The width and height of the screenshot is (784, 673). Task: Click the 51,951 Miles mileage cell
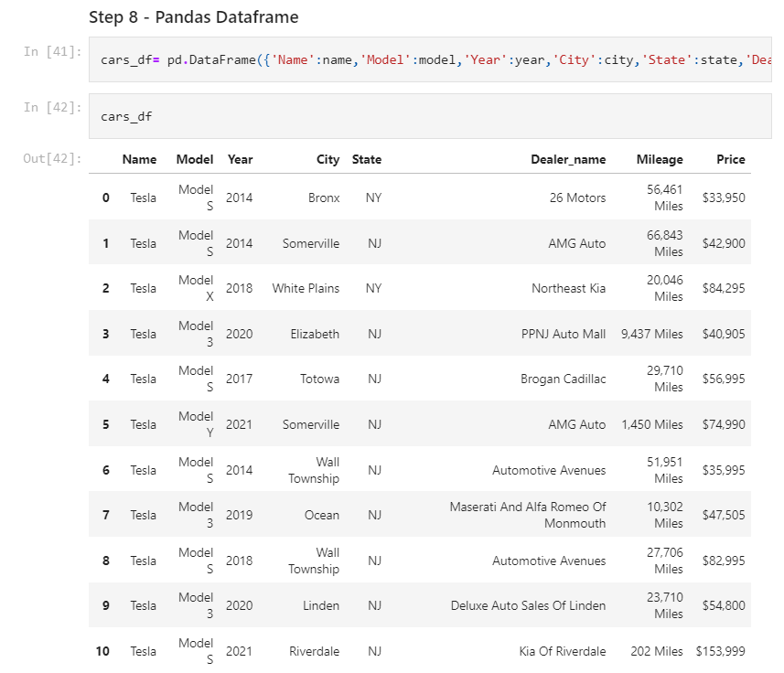tap(664, 470)
